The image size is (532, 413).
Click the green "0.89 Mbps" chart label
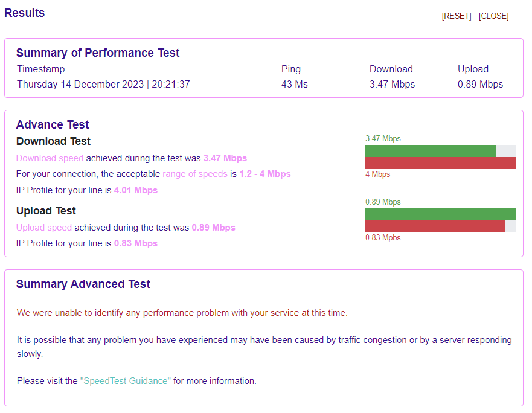[x=383, y=202]
